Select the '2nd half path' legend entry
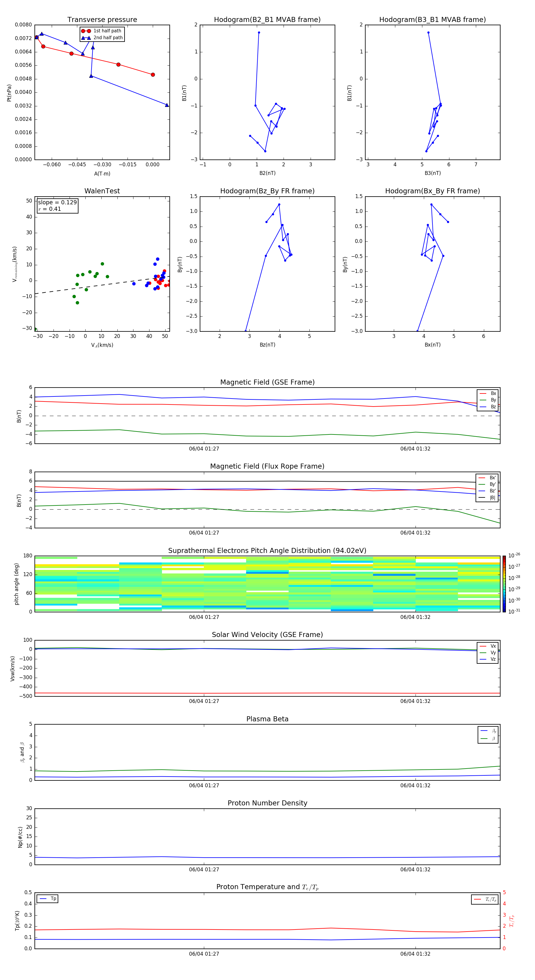This screenshot has width=535, height=980. coord(102,38)
